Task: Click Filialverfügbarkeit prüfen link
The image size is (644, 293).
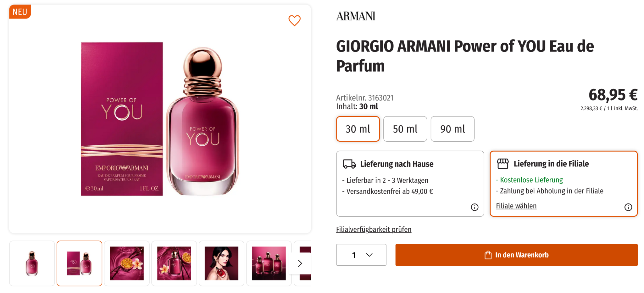Action: pyautogui.click(x=374, y=230)
